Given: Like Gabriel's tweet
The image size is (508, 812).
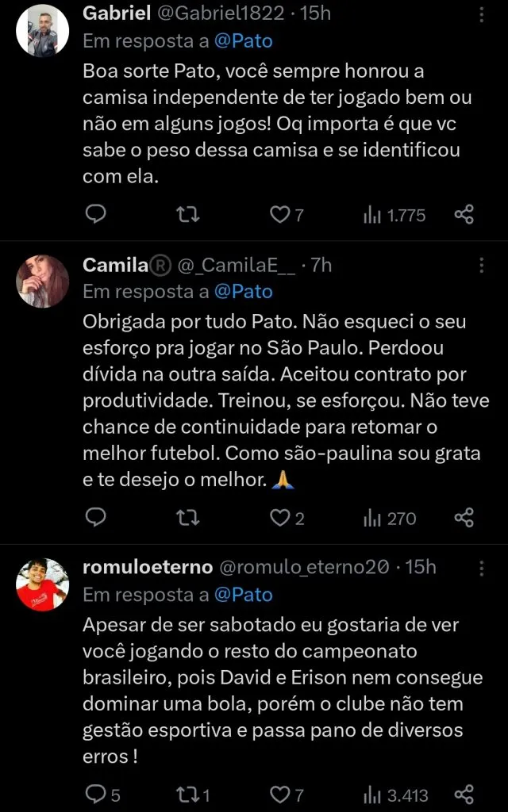Looking at the screenshot, I should 279,214.
